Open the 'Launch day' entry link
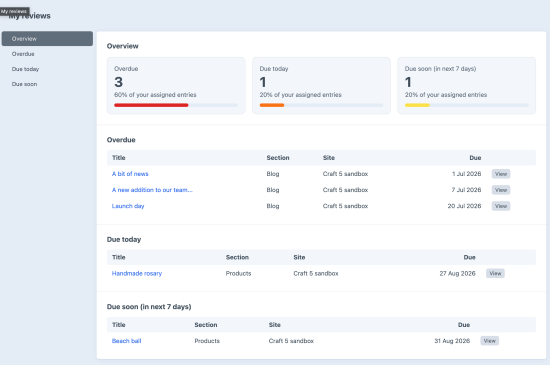Screen dimensions: 550x365 (x=128, y=206)
